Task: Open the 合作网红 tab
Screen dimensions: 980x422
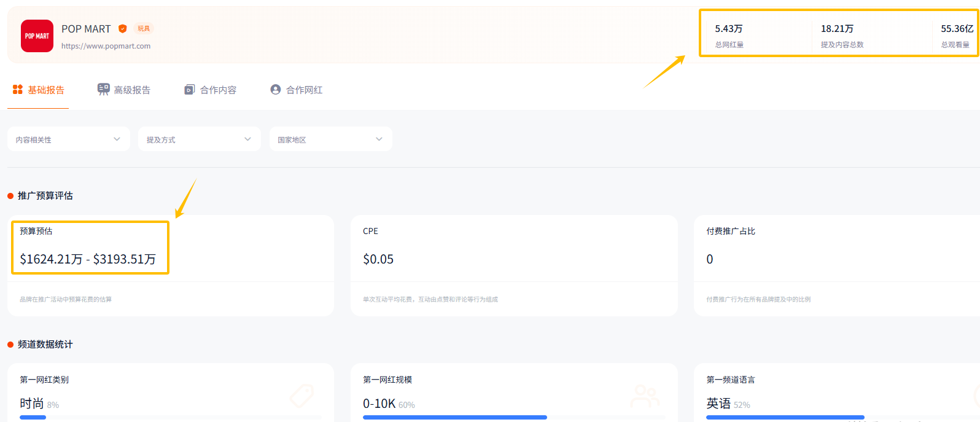Action: coord(303,90)
